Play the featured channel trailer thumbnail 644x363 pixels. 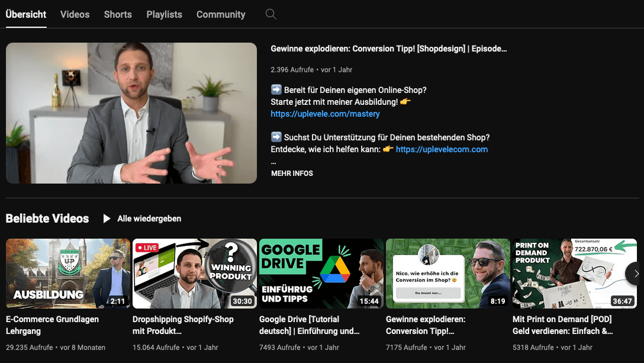(131, 113)
